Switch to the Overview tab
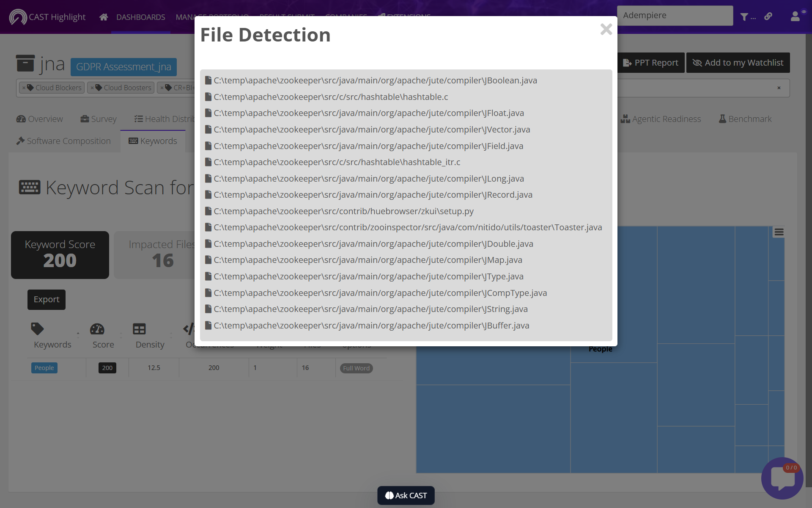812x508 pixels. (40, 119)
